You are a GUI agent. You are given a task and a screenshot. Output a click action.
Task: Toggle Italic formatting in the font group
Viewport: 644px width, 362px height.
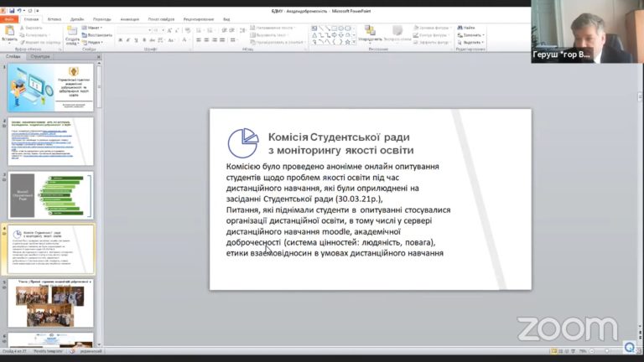(x=127, y=39)
